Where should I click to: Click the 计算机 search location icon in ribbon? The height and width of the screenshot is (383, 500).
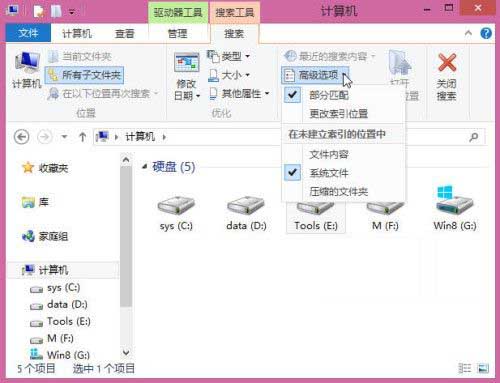coord(27,69)
